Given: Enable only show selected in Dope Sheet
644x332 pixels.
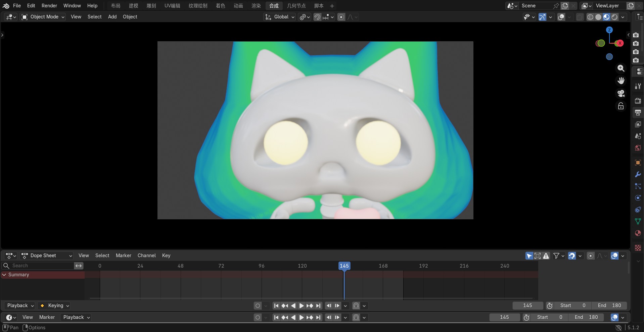Looking at the screenshot, I should 529,256.
